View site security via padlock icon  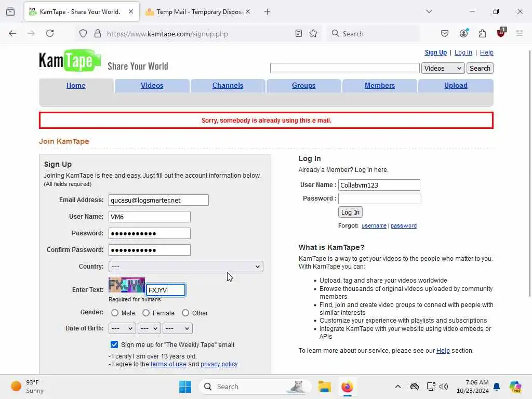(x=98, y=34)
